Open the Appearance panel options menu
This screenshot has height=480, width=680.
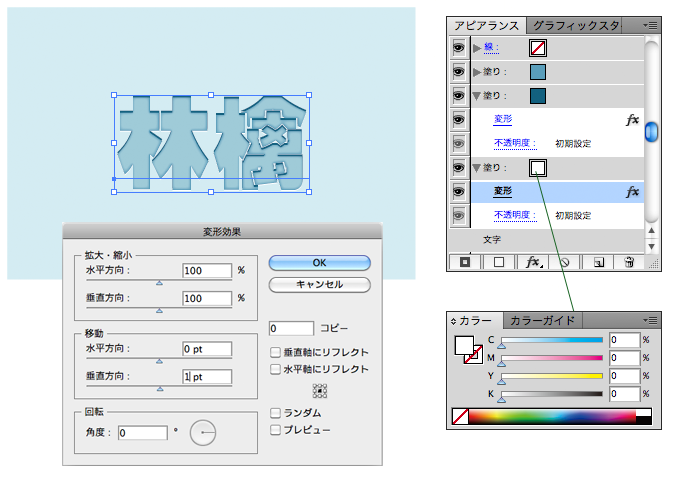tap(651, 24)
